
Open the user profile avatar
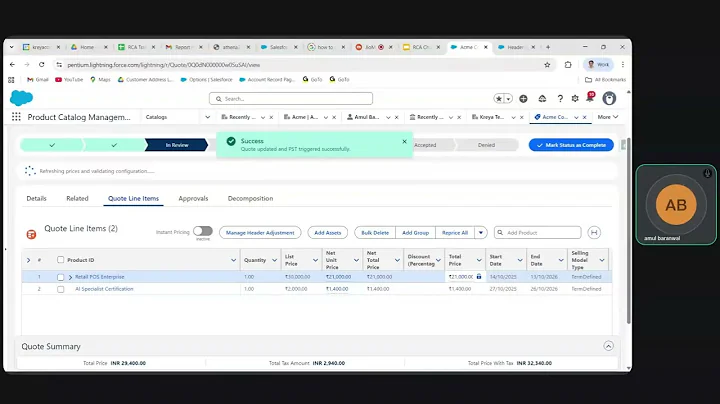[x=609, y=98]
